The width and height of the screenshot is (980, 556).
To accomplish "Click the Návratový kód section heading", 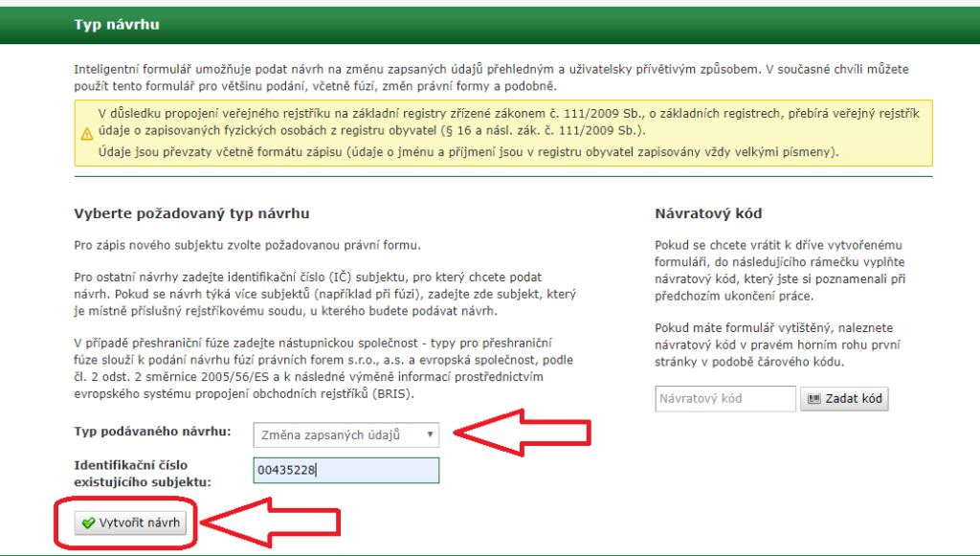I will (708, 213).
